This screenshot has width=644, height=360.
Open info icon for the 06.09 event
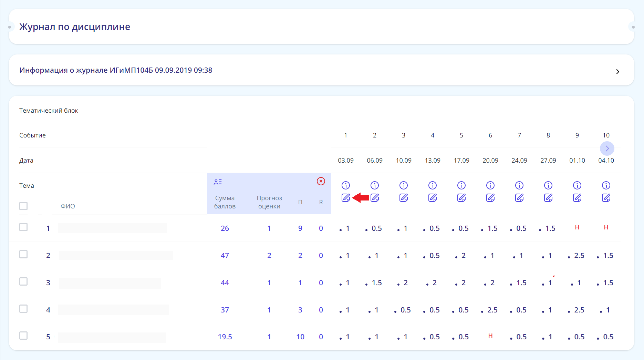pyautogui.click(x=375, y=185)
